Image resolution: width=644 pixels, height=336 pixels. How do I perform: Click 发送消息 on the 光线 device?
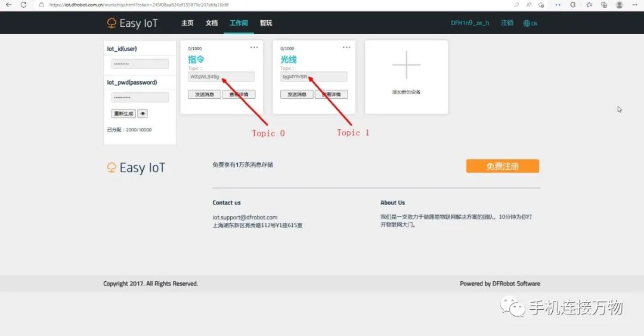(x=297, y=94)
